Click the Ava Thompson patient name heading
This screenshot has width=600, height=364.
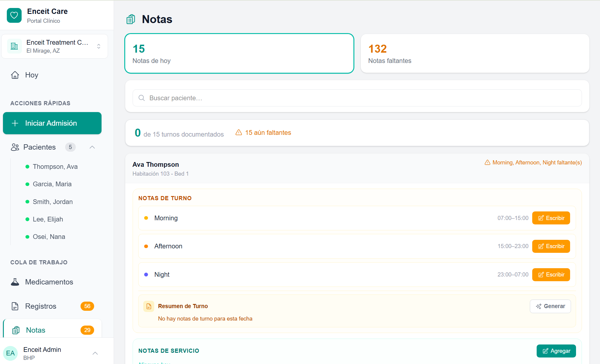pyautogui.click(x=156, y=165)
